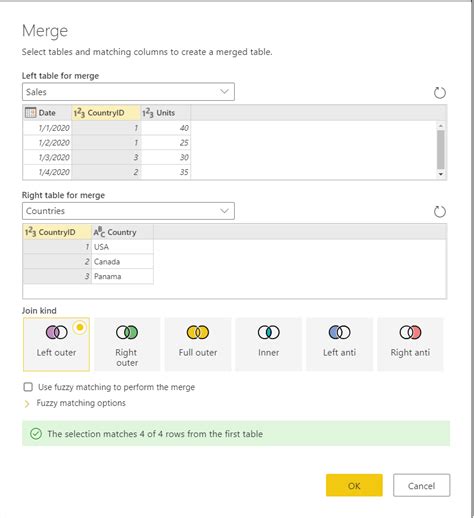The height and width of the screenshot is (518, 474).
Task: Select the Left anti join icon
Action: pos(339,332)
